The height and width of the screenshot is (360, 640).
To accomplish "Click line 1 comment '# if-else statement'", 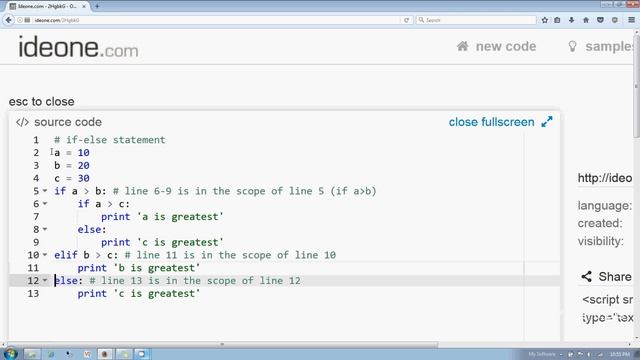I will tap(110, 140).
